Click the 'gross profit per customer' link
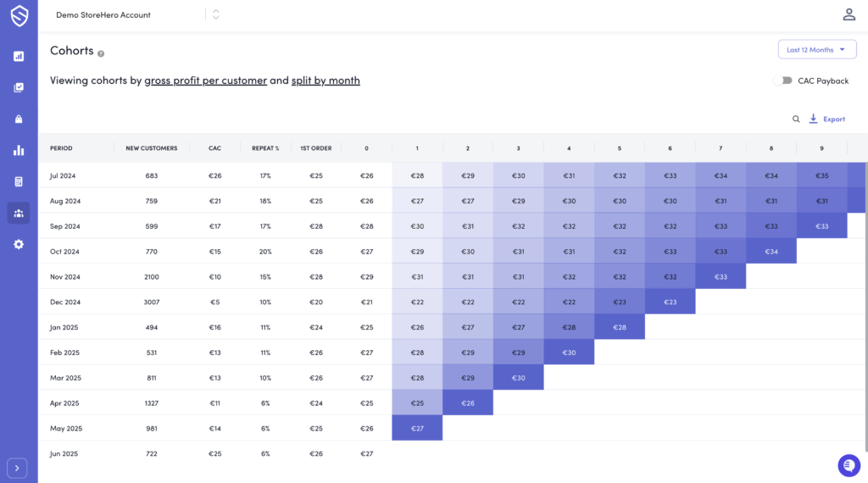The image size is (868, 483). click(205, 80)
